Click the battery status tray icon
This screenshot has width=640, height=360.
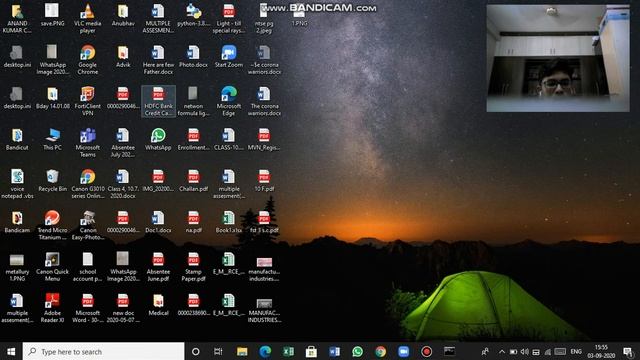pyautogui.click(x=513, y=351)
